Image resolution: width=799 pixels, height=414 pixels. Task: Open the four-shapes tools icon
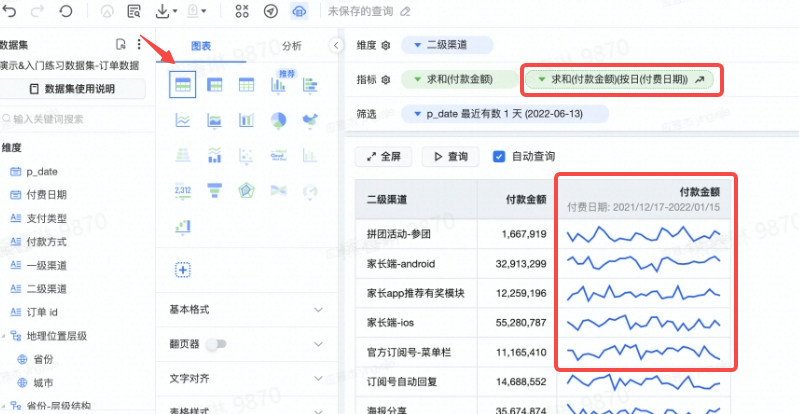pyautogui.click(x=242, y=11)
